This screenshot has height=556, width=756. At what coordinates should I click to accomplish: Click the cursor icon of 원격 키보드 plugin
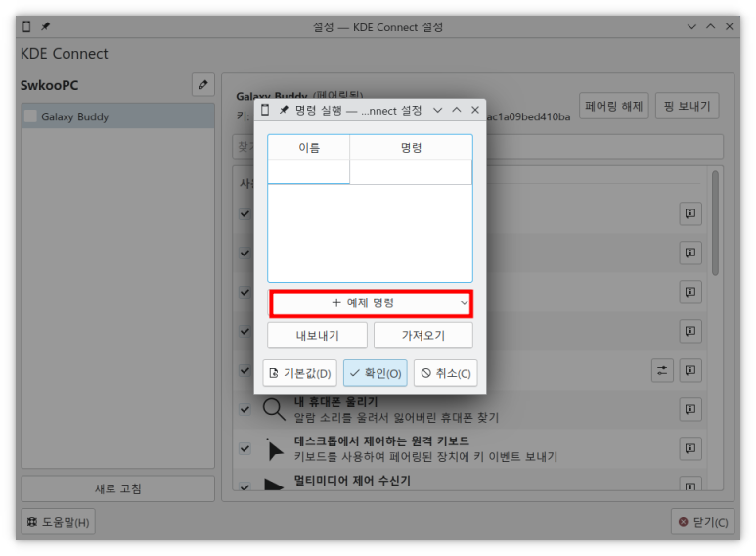[x=275, y=449]
